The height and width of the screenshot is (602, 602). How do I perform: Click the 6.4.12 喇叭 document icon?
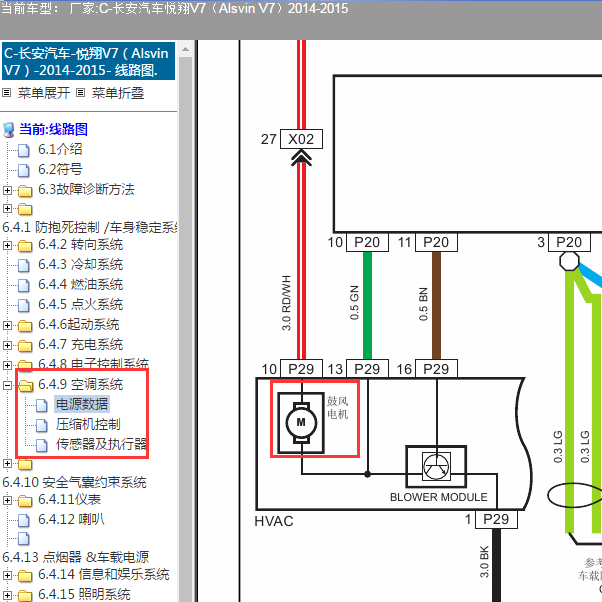pos(23,521)
